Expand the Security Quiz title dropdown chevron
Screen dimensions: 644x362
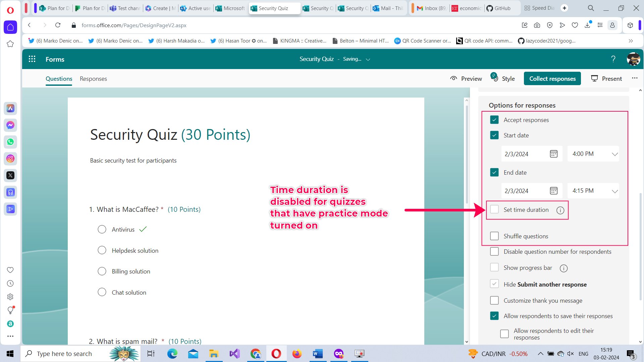[368, 59]
